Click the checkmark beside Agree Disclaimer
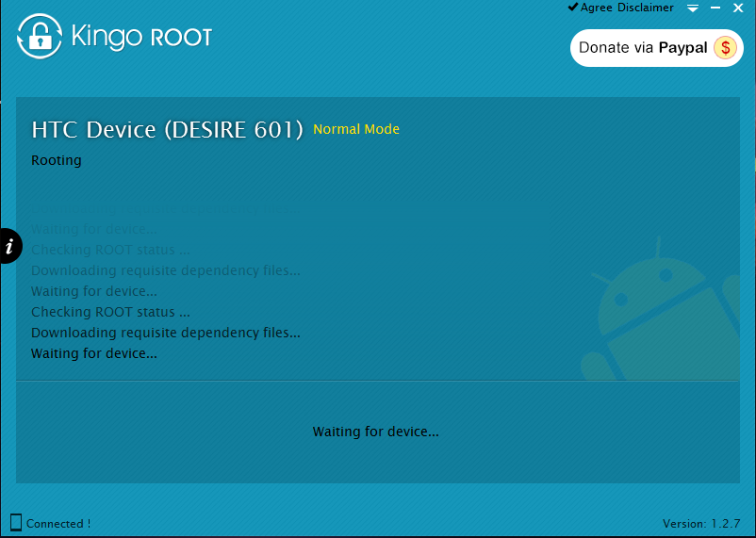This screenshot has width=756, height=538. pos(572,8)
